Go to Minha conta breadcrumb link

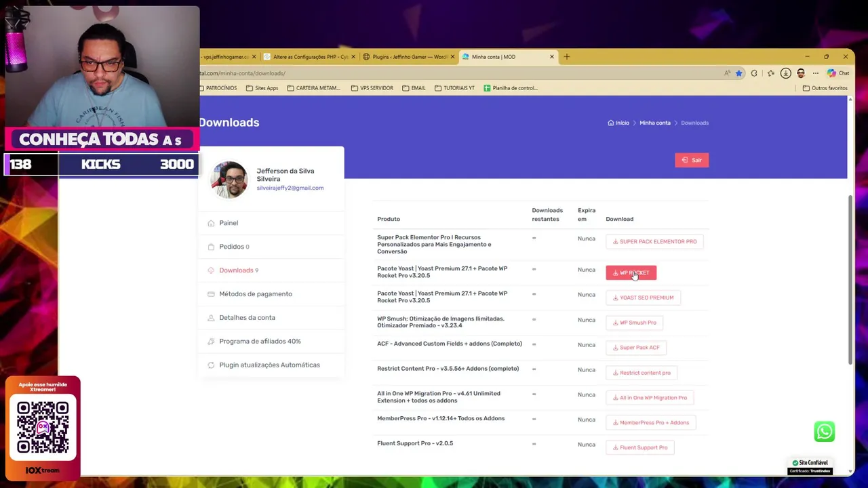(654, 123)
